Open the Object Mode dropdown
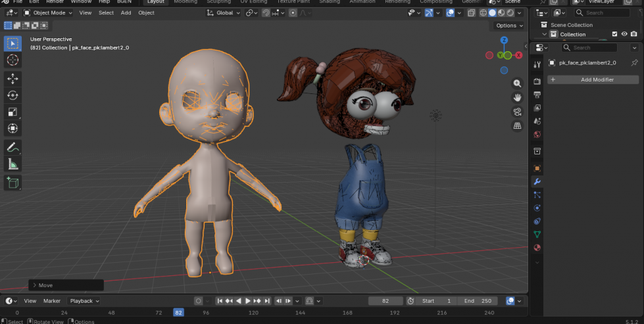Screen dimensions: 644x324 click(x=48, y=12)
